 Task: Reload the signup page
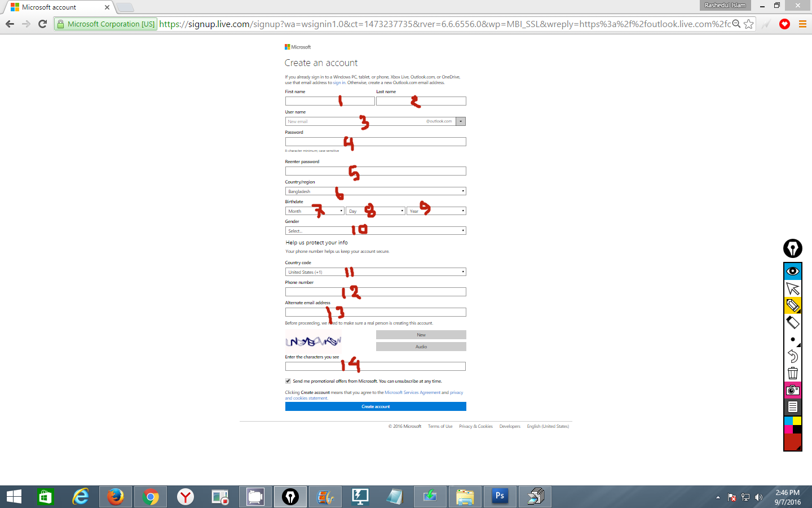[x=42, y=24]
